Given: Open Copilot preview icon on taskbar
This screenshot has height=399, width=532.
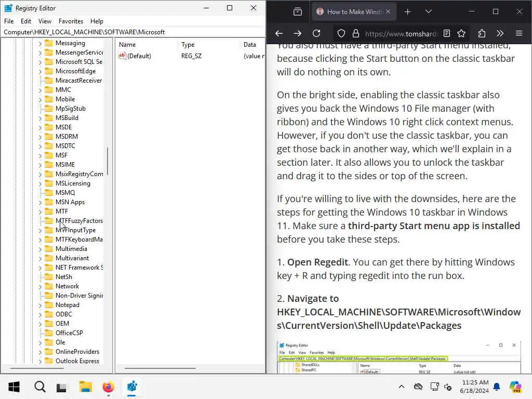Looking at the screenshot, I should [515, 387].
